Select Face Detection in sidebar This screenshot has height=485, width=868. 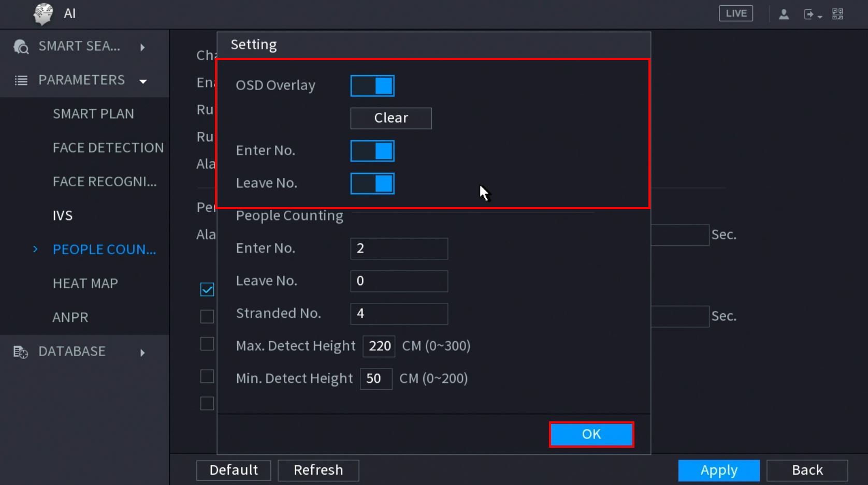[108, 148]
